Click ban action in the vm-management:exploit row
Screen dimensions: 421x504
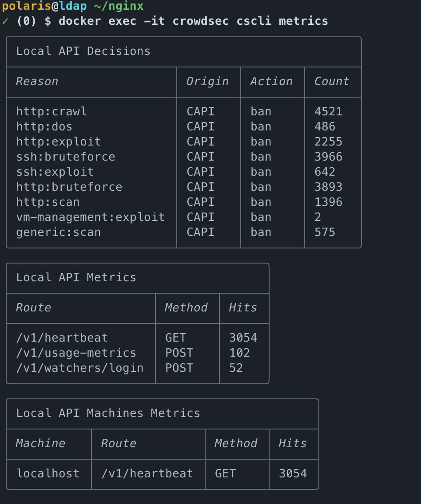261,217
